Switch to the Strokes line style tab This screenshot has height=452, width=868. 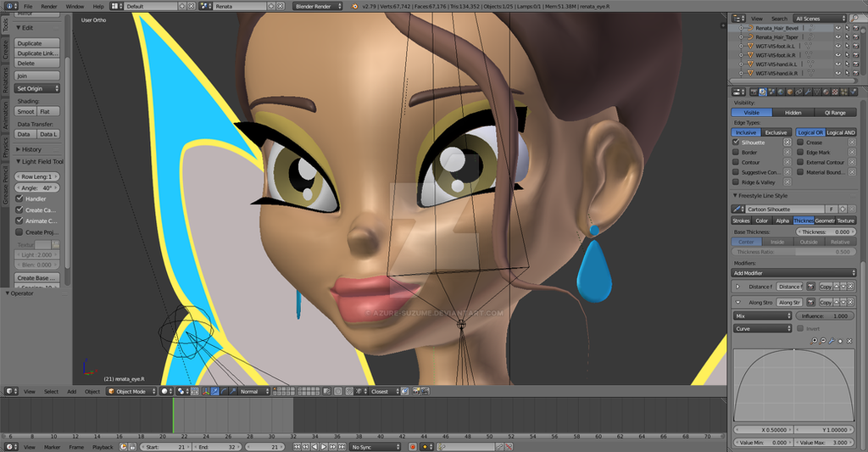741,220
